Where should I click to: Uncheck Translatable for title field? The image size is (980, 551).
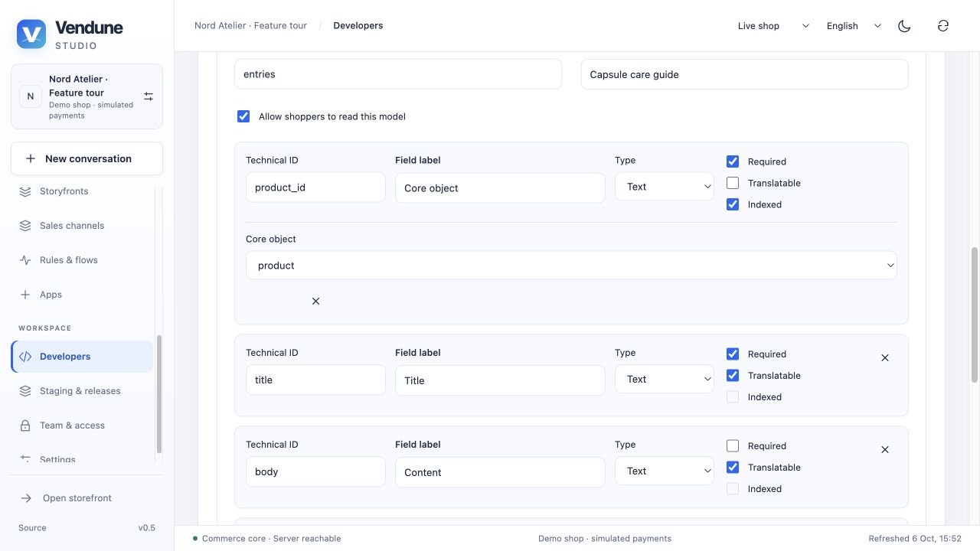[733, 375]
